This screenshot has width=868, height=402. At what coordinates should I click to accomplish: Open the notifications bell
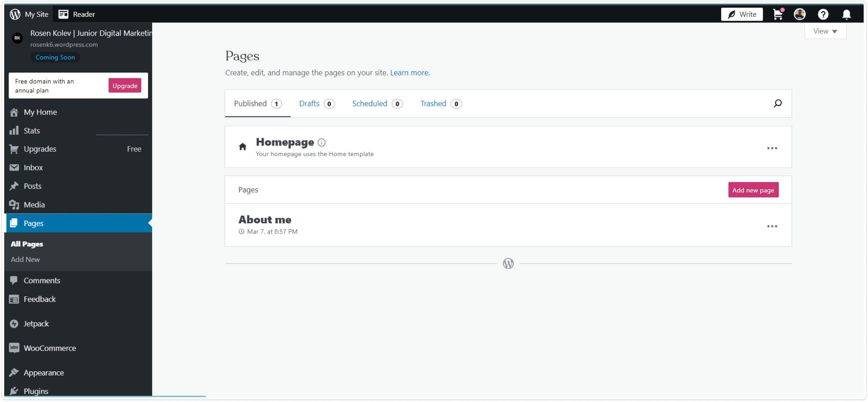point(846,14)
